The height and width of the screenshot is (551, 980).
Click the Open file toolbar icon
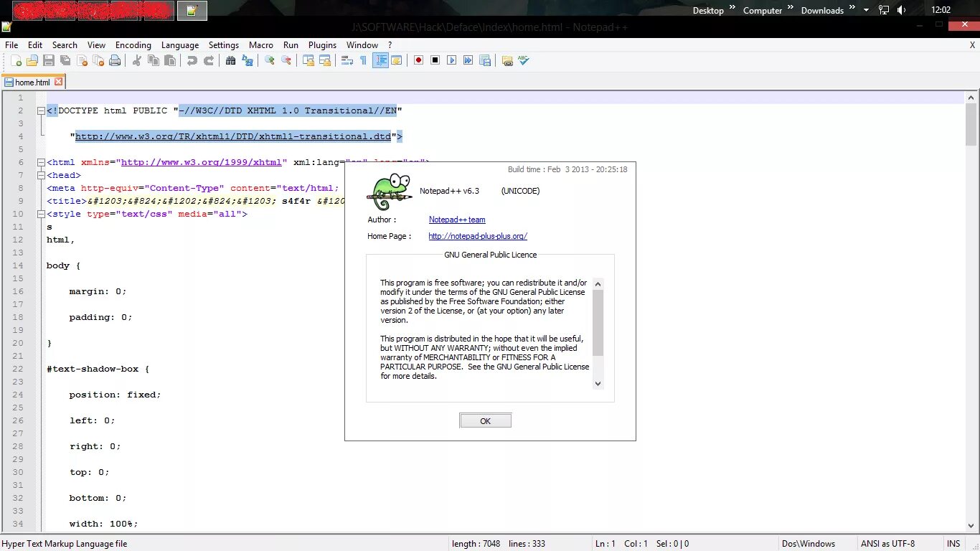pyautogui.click(x=32, y=60)
